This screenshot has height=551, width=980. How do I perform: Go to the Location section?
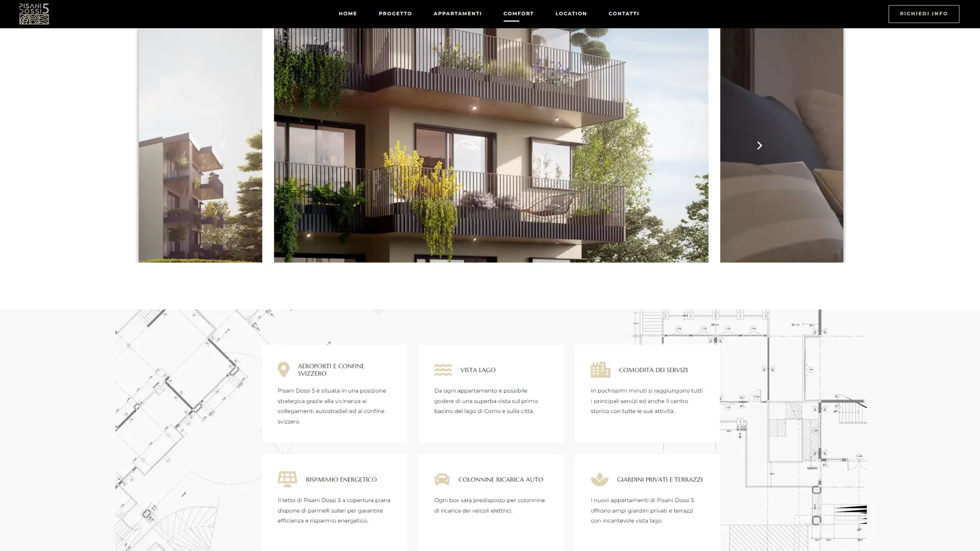point(571,14)
